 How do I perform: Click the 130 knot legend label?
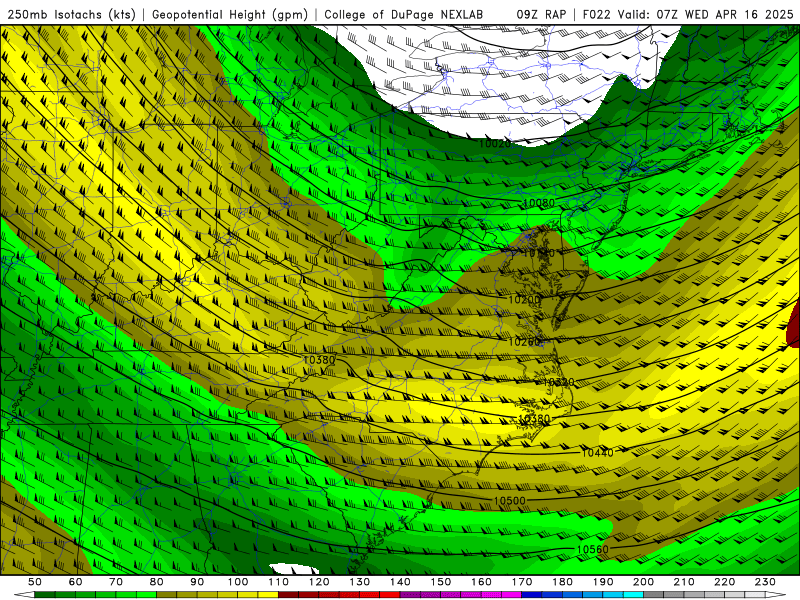pos(360,582)
